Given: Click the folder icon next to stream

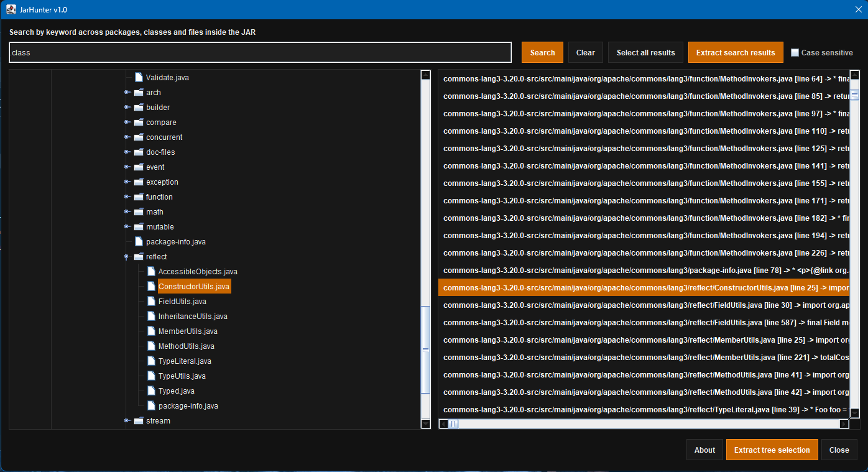Looking at the screenshot, I should click(138, 421).
